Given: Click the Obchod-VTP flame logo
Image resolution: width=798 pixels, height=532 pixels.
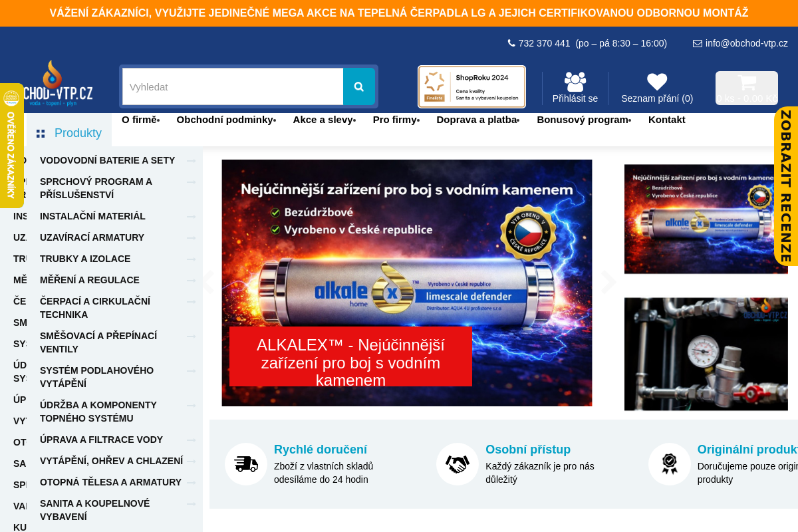Looking at the screenshot, I should pyautogui.click(x=55, y=83).
